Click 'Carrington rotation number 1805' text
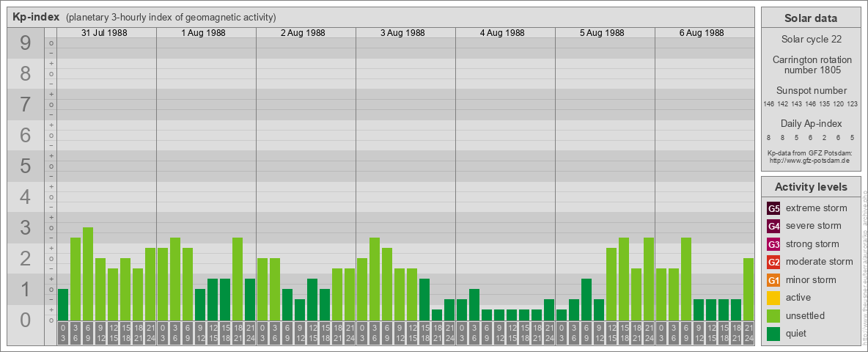Image resolution: width=868 pixels, height=352 pixels. 811,65
